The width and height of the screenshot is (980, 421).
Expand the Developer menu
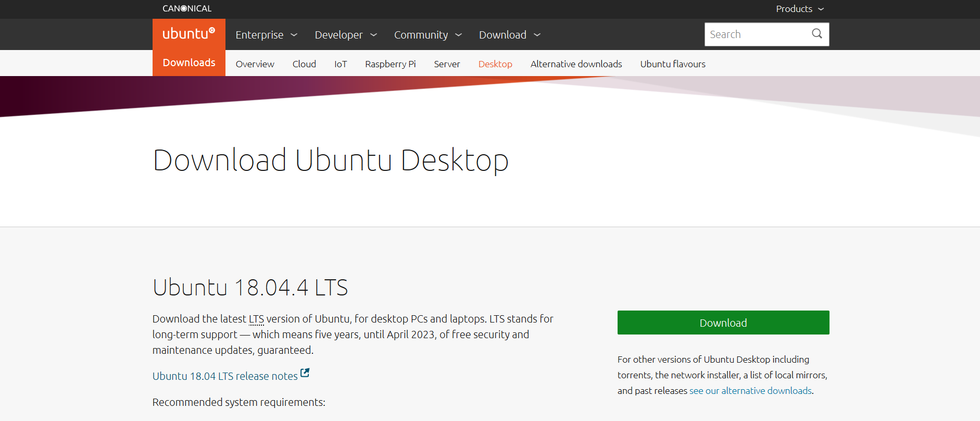click(346, 35)
